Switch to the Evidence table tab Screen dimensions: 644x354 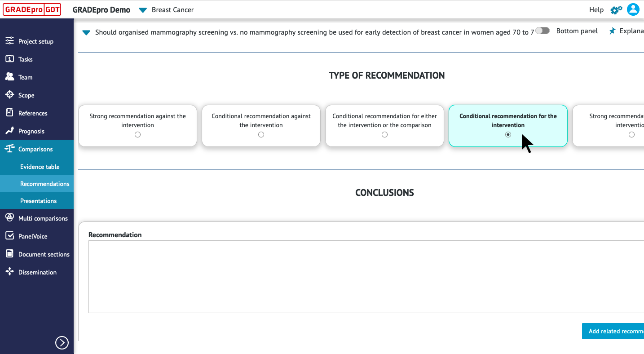pyautogui.click(x=40, y=167)
